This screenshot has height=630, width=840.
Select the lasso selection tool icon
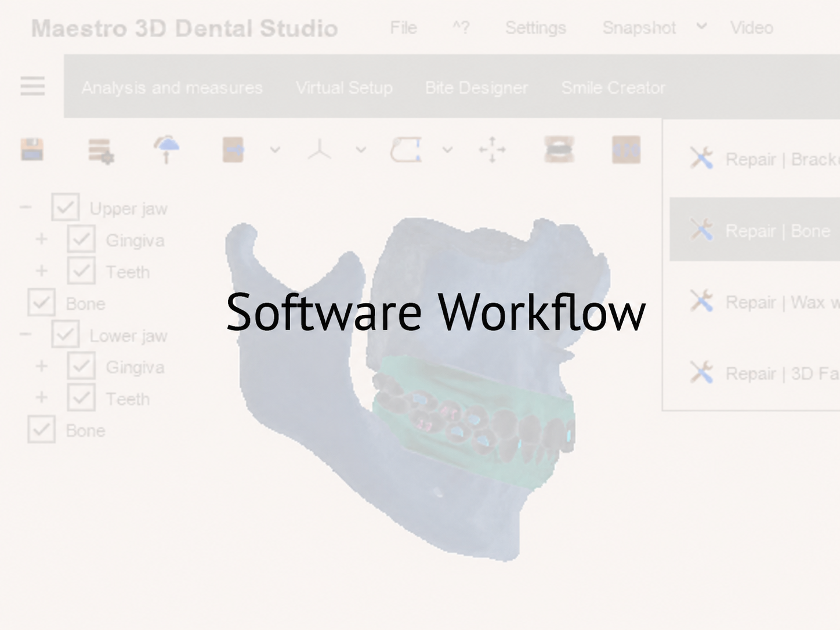pyautogui.click(x=406, y=150)
